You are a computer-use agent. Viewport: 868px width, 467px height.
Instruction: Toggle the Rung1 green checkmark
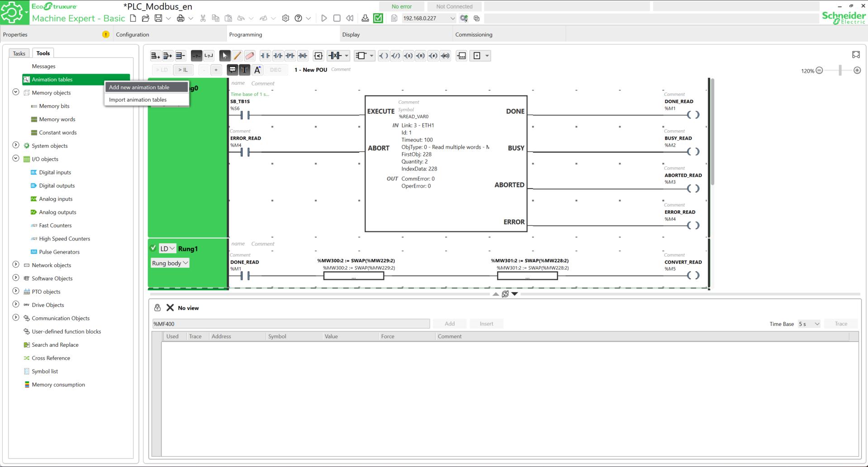153,248
